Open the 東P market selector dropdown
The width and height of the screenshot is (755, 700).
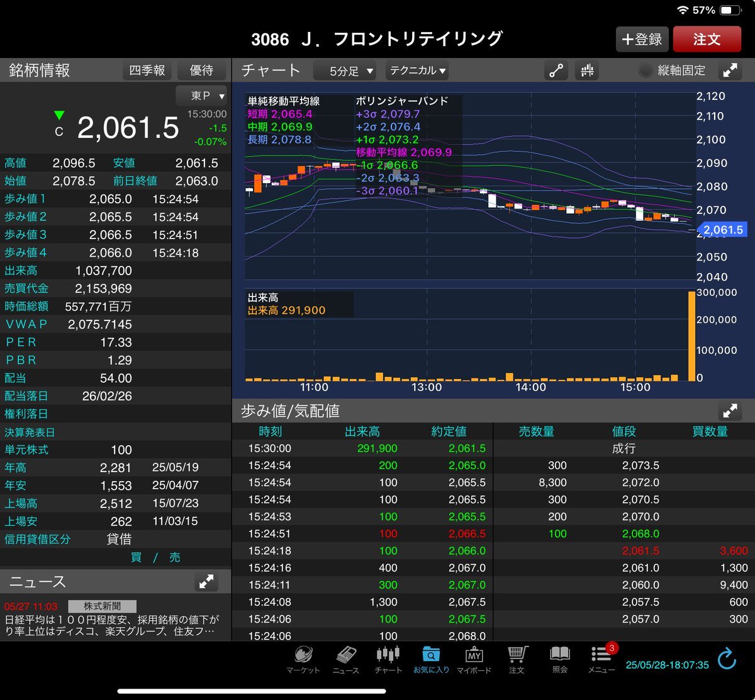201,96
